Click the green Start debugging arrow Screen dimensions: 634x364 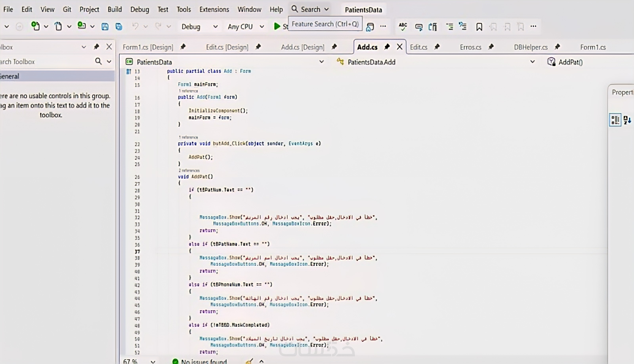pos(277,26)
